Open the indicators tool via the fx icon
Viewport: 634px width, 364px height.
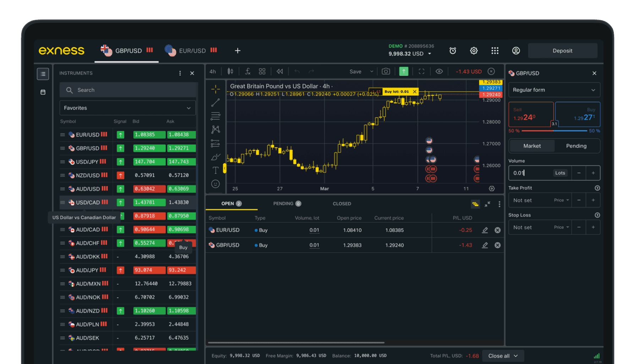tap(247, 71)
